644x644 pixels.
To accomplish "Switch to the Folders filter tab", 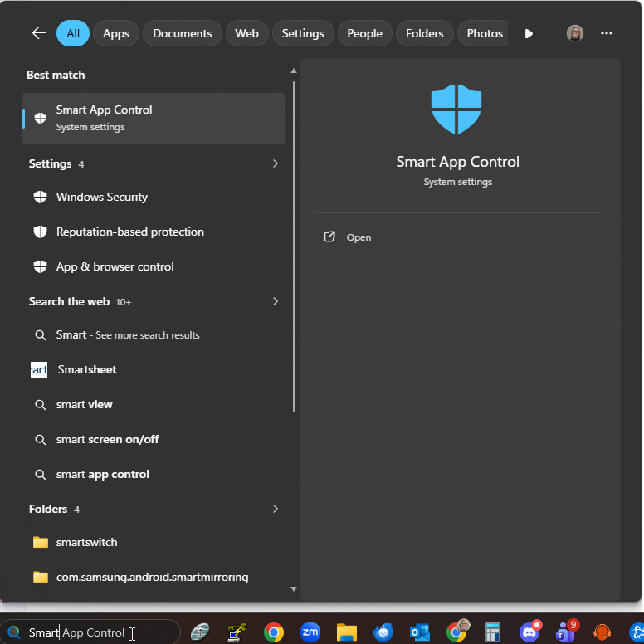I will pyautogui.click(x=425, y=33).
